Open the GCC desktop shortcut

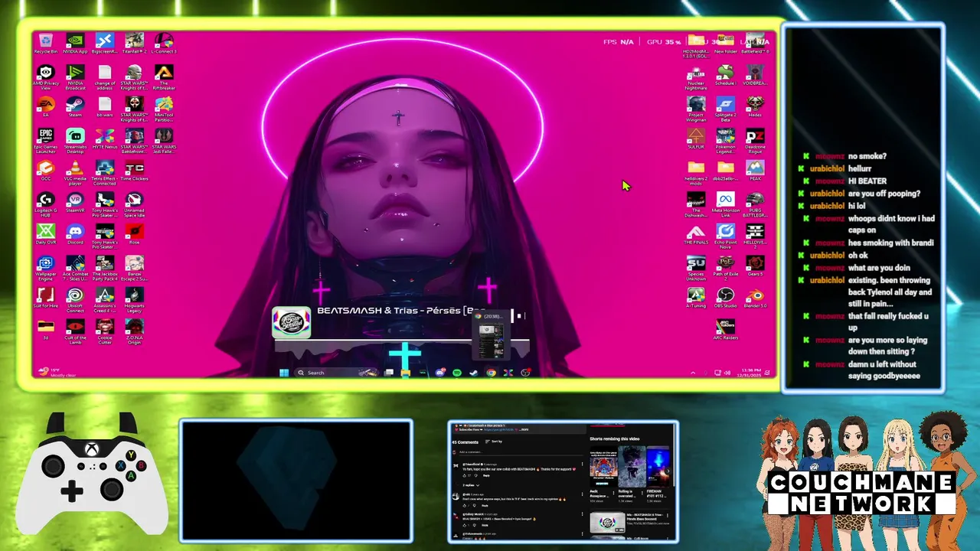45,170
